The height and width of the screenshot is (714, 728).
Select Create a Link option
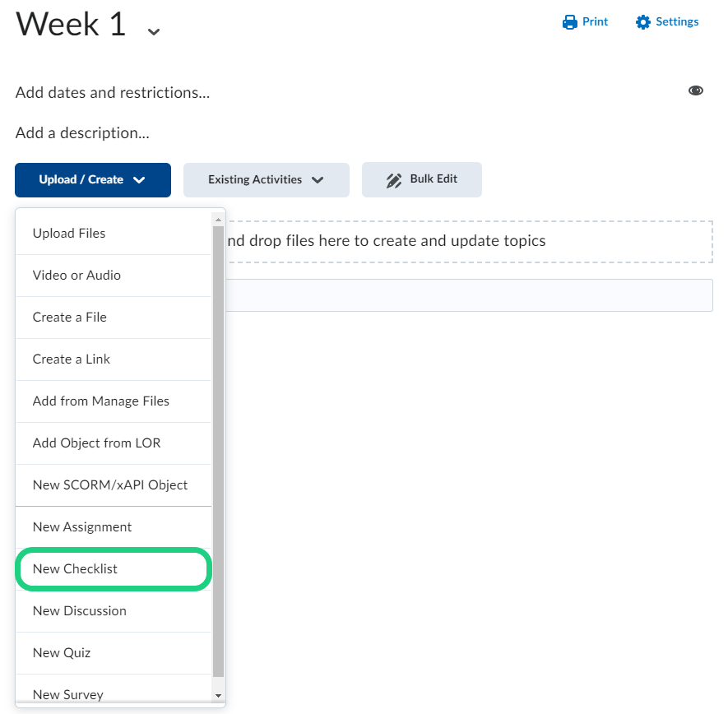72,359
